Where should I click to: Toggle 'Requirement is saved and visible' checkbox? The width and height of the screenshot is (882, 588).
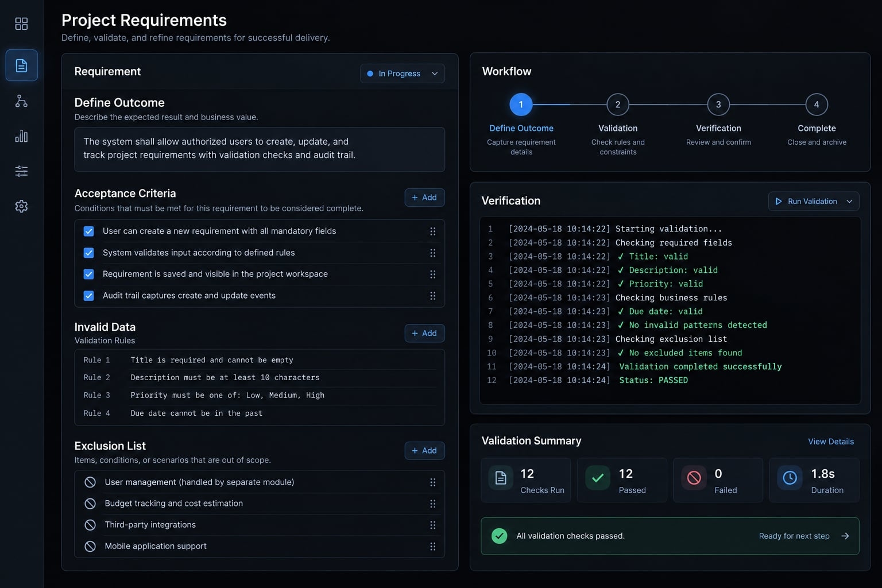tap(88, 274)
